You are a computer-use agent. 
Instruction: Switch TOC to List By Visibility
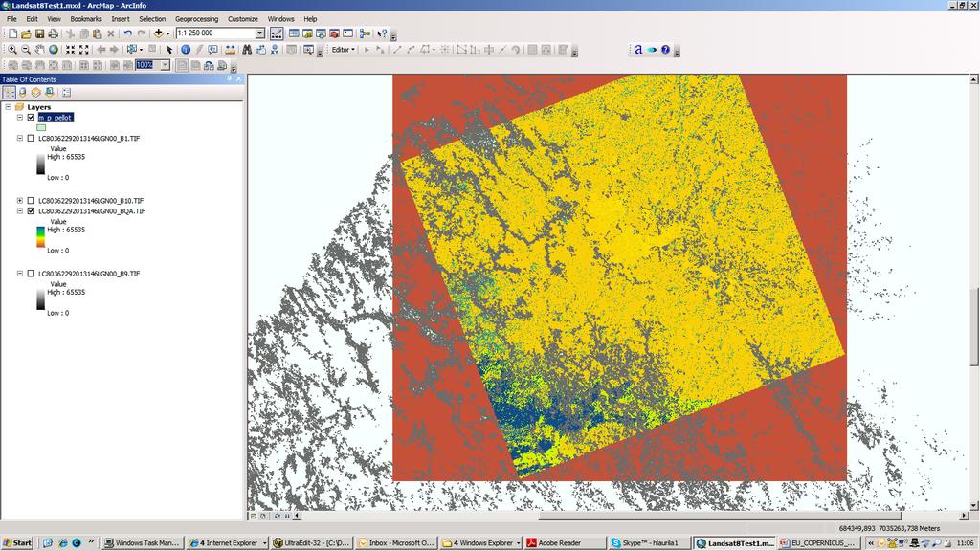tap(36, 93)
